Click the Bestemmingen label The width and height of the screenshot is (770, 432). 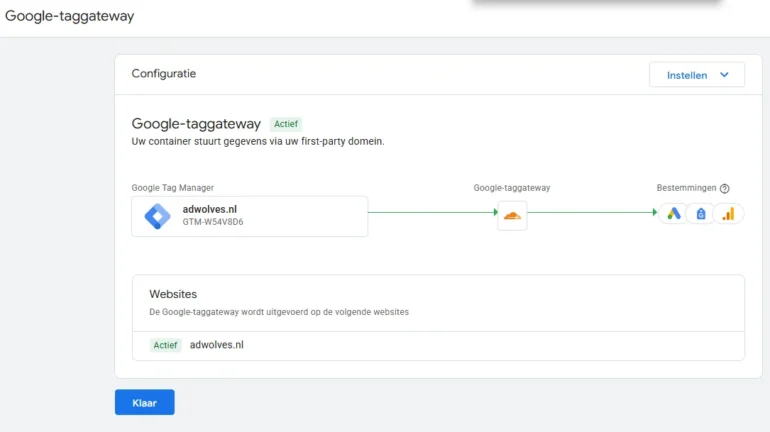point(686,188)
